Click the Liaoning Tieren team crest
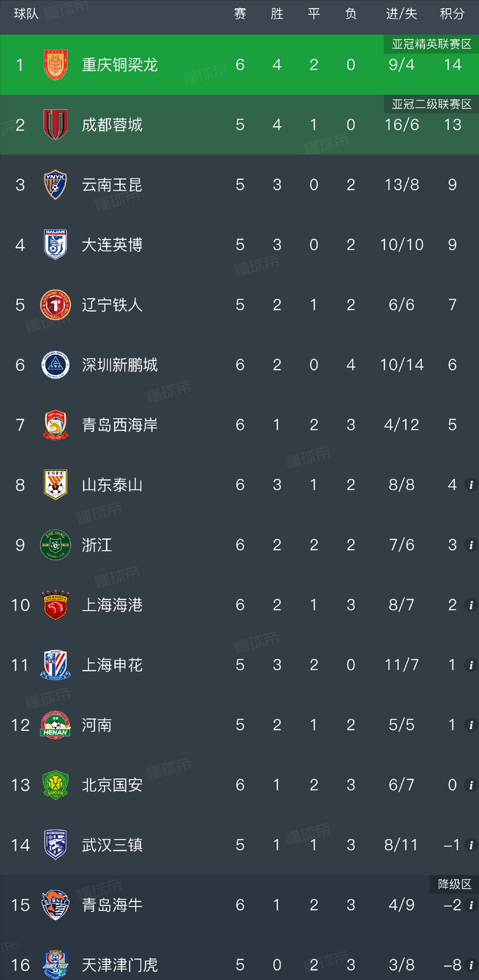 coord(55,305)
